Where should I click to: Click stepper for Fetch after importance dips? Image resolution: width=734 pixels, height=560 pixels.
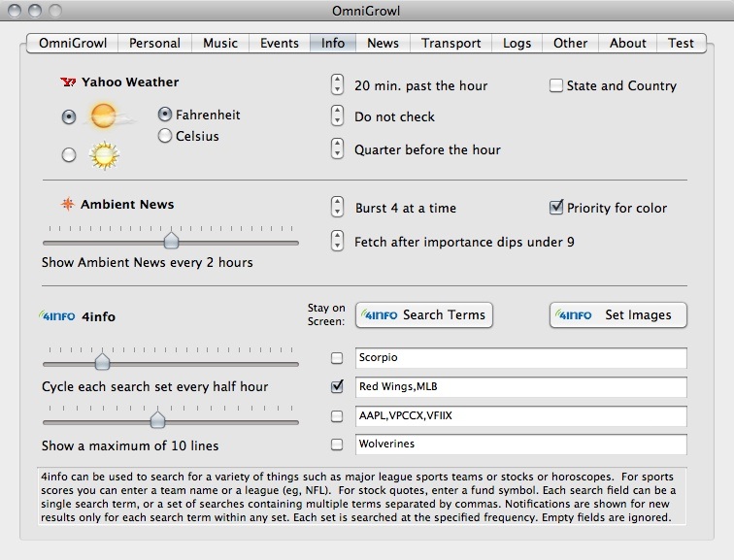pyautogui.click(x=337, y=241)
